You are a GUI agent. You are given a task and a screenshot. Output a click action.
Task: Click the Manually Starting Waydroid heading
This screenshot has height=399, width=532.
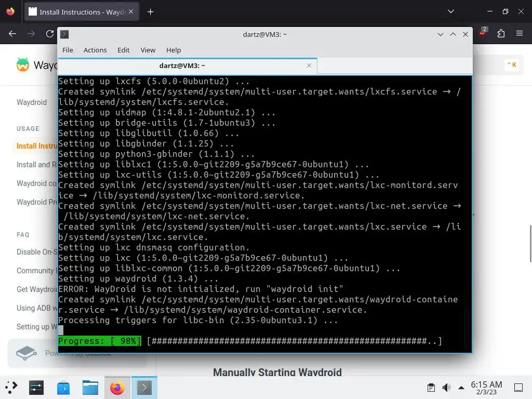(x=277, y=372)
